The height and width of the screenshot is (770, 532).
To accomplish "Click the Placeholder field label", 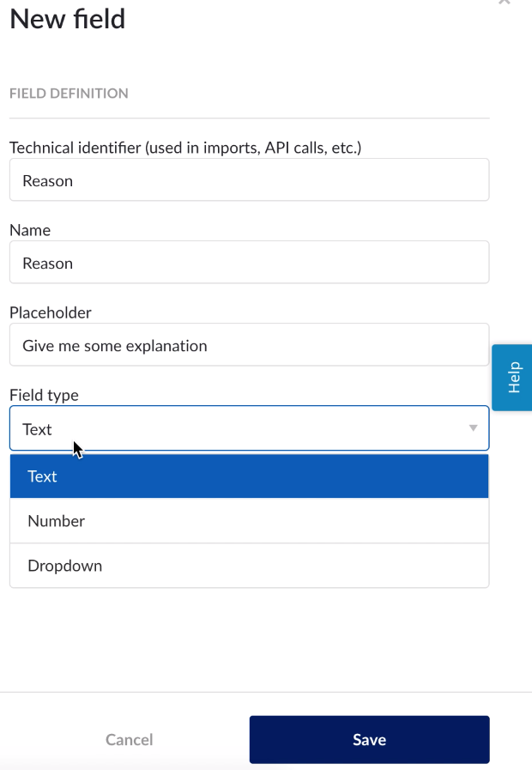I will tap(51, 312).
